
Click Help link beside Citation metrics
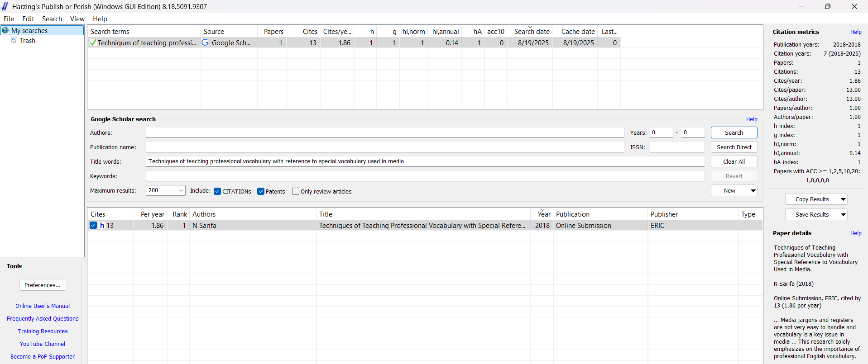click(x=856, y=32)
